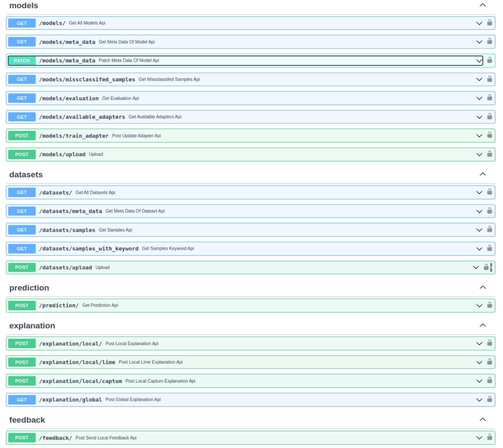Click the lock icon on /datasets/samples row
Image resolution: width=503 pixels, height=448 pixels.
pyautogui.click(x=489, y=229)
